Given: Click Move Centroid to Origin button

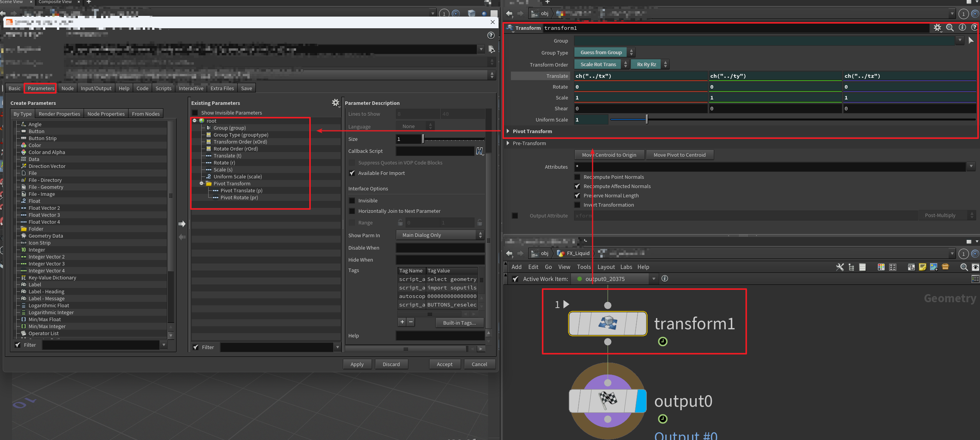Looking at the screenshot, I should coord(609,155).
